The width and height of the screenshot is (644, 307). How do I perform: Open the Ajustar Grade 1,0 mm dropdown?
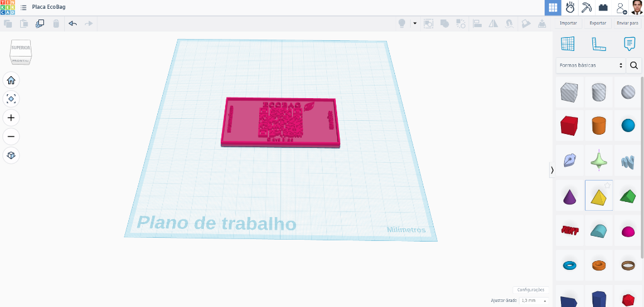point(534,301)
